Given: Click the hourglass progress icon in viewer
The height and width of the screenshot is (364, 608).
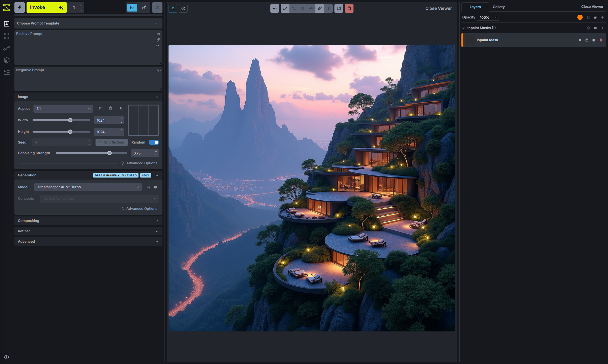Looking at the screenshot, I should [173, 8].
